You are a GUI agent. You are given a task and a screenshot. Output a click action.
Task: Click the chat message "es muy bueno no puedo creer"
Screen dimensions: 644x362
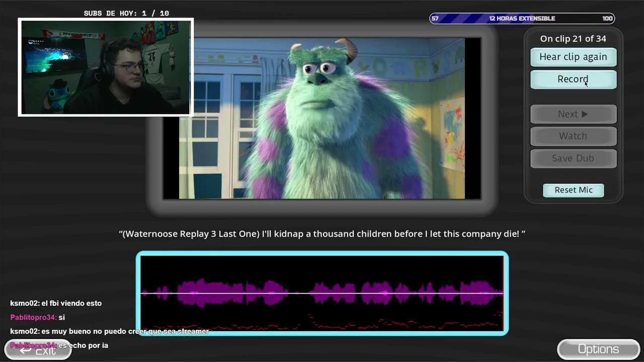click(110, 331)
